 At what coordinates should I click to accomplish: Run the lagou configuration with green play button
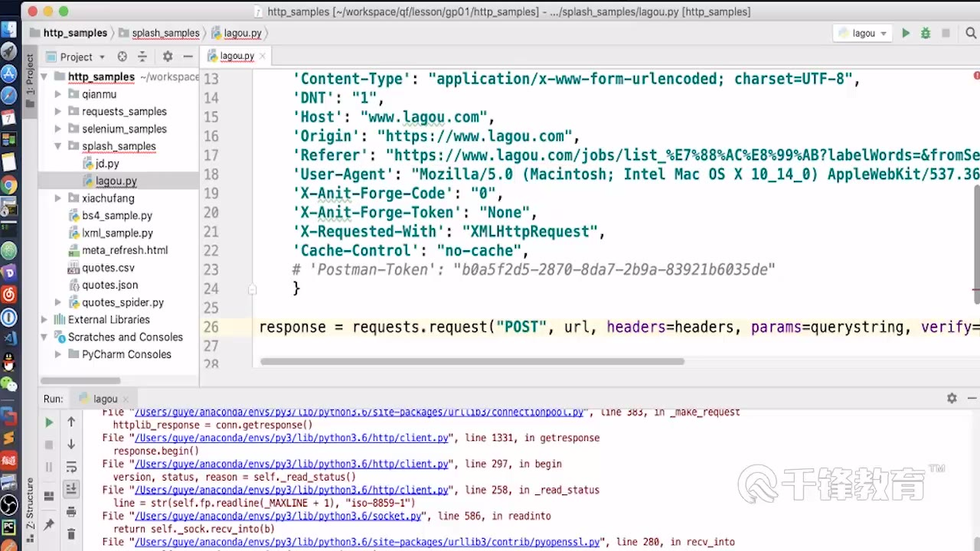906,34
